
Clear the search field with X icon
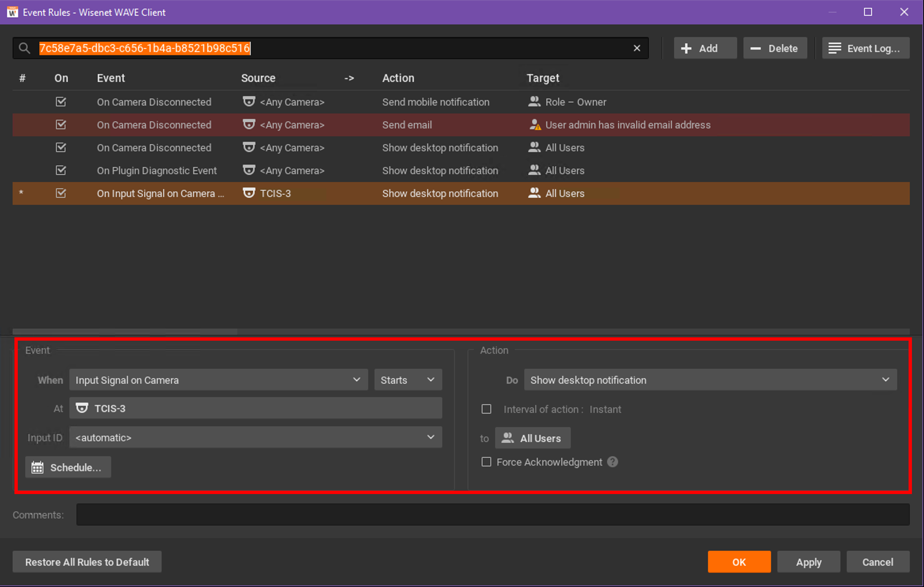[637, 48]
